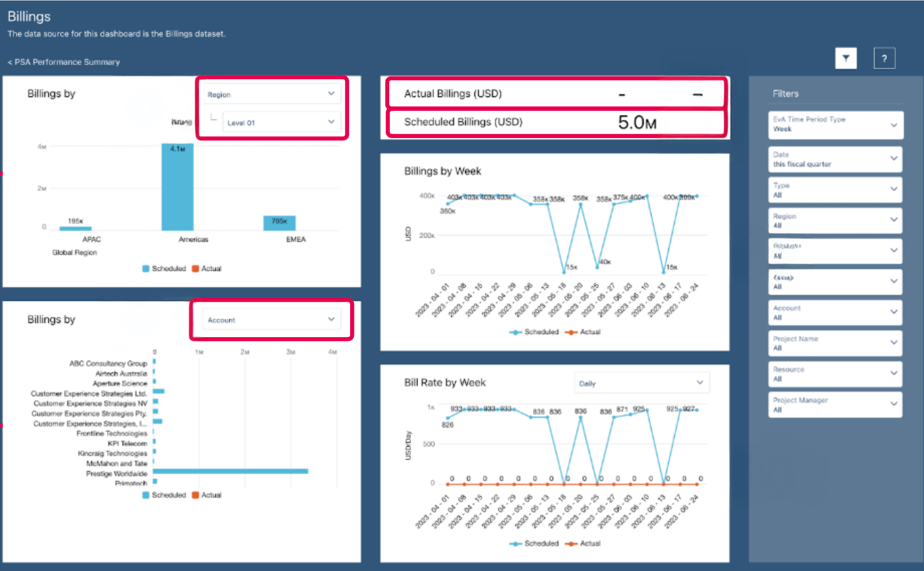Open the Date filter set to this fiscal quarter
924x571 pixels.
(835, 159)
